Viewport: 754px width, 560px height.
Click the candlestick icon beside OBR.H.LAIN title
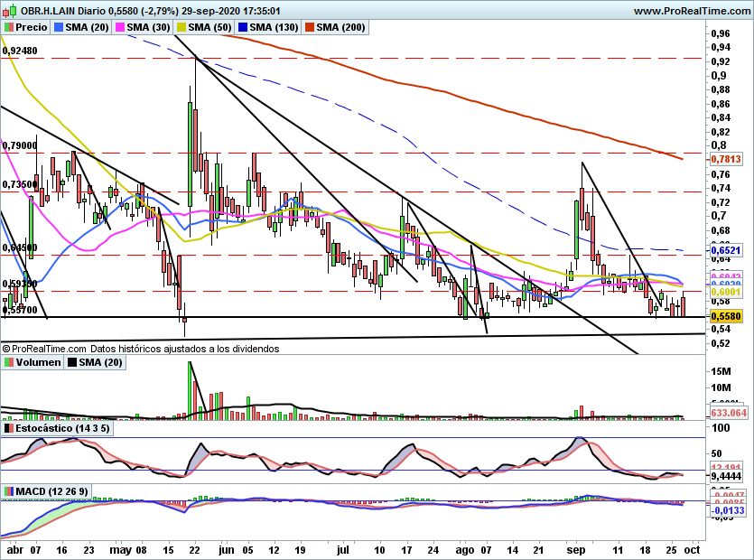pos(9,10)
